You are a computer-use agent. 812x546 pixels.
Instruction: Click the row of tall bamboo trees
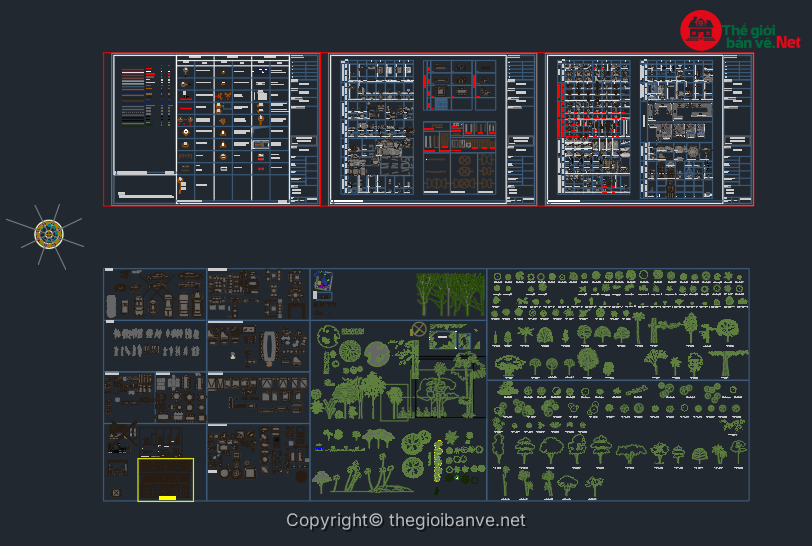coord(449,294)
